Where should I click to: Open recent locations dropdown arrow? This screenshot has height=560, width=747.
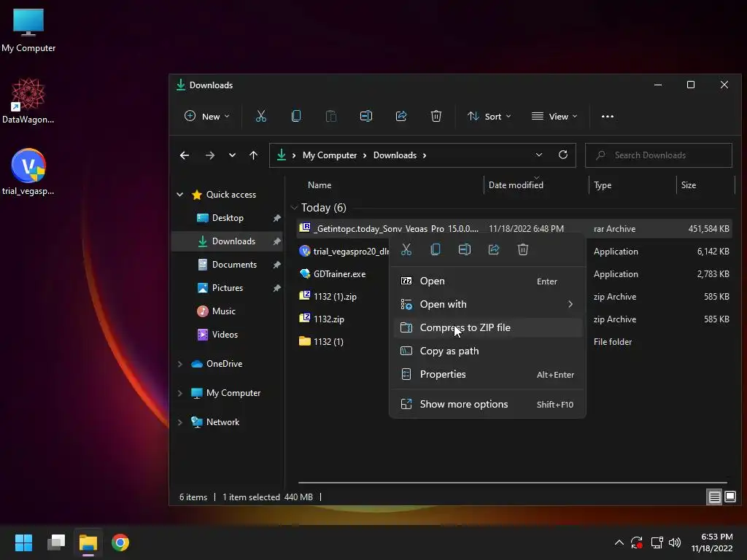point(232,155)
